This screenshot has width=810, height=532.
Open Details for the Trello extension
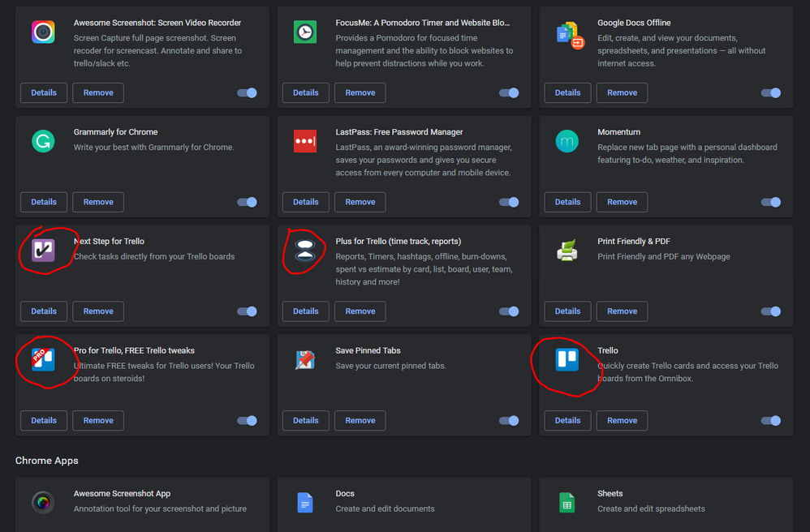(x=567, y=421)
